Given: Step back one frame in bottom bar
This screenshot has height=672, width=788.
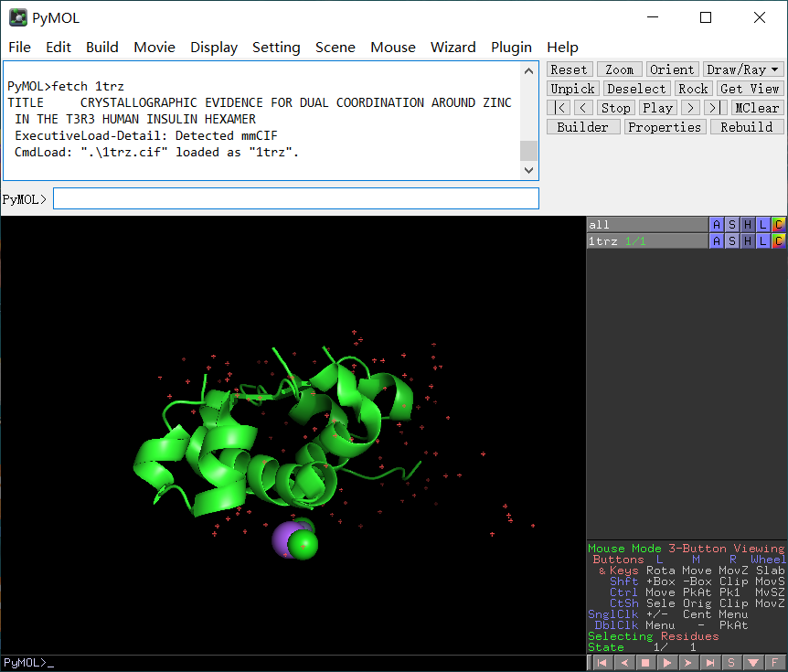Looking at the screenshot, I should click(623, 663).
